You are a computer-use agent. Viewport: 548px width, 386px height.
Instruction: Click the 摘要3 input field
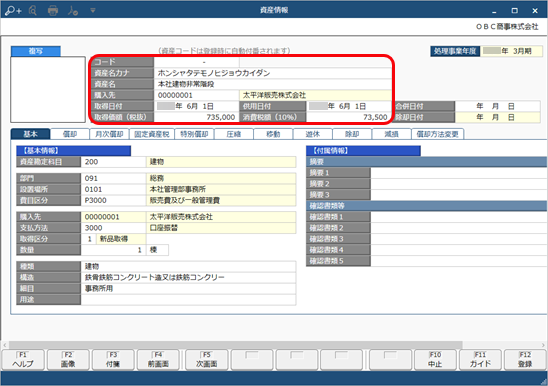click(x=459, y=195)
